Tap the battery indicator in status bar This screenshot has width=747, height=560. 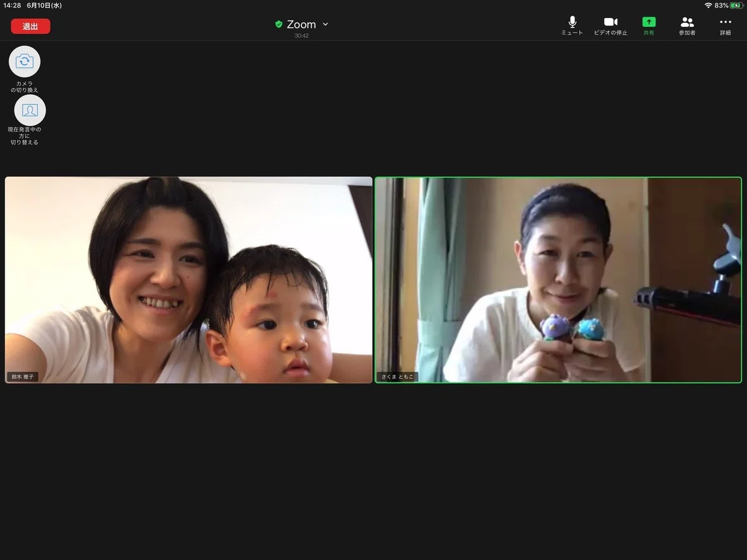pyautogui.click(x=736, y=5)
